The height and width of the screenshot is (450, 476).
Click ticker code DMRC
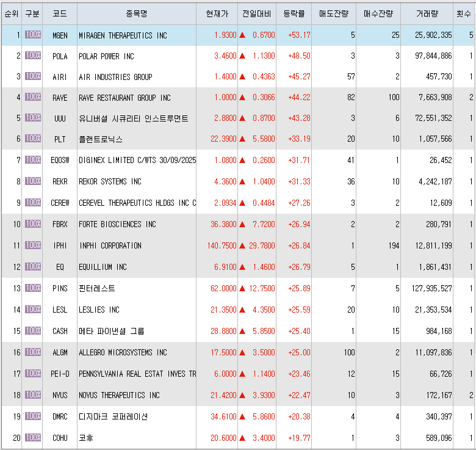pos(60,416)
